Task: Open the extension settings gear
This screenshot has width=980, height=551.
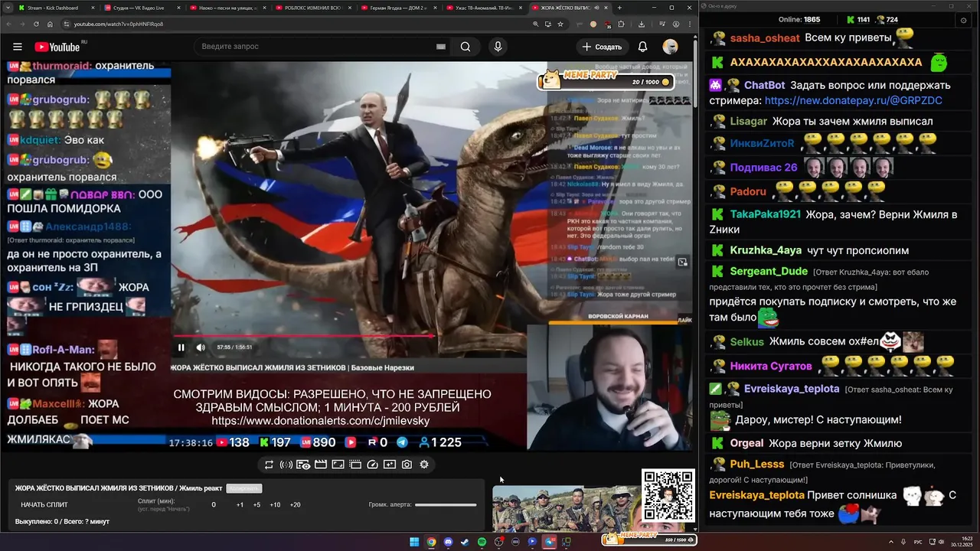Action: click(x=424, y=465)
